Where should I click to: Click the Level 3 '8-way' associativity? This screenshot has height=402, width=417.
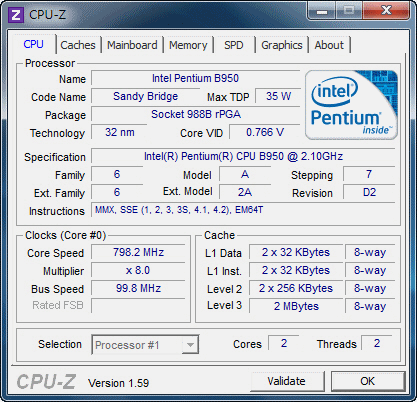click(370, 306)
